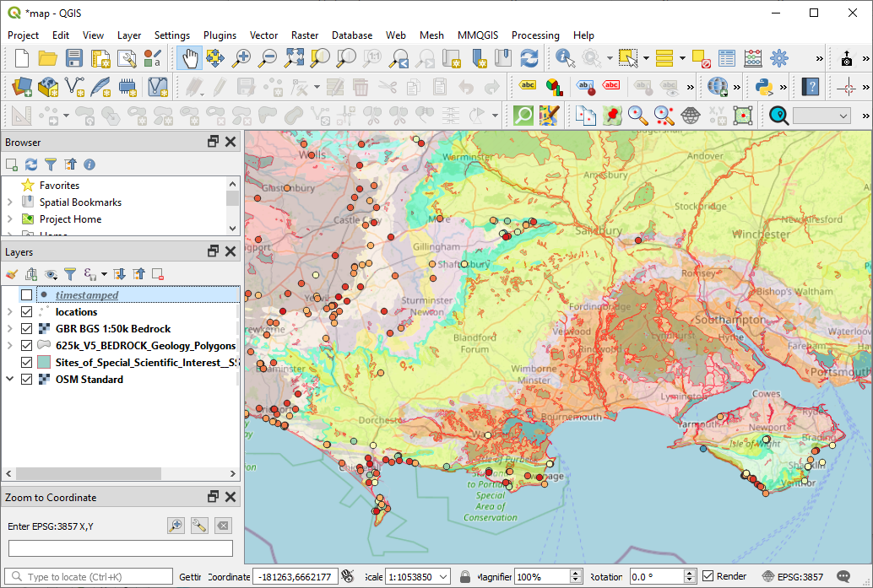Open the Processing menu
This screenshot has height=588, width=873.
point(535,35)
